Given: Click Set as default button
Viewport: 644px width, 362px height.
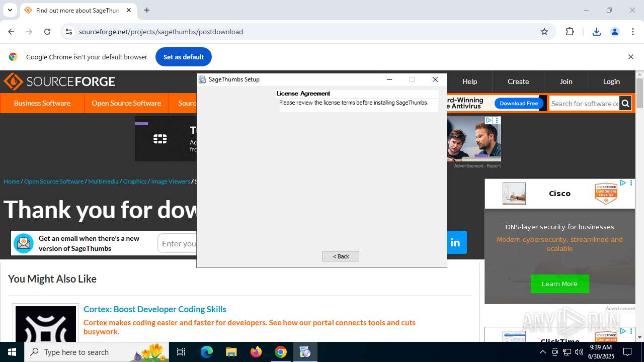Looking at the screenshot, I should pos(184,57).
